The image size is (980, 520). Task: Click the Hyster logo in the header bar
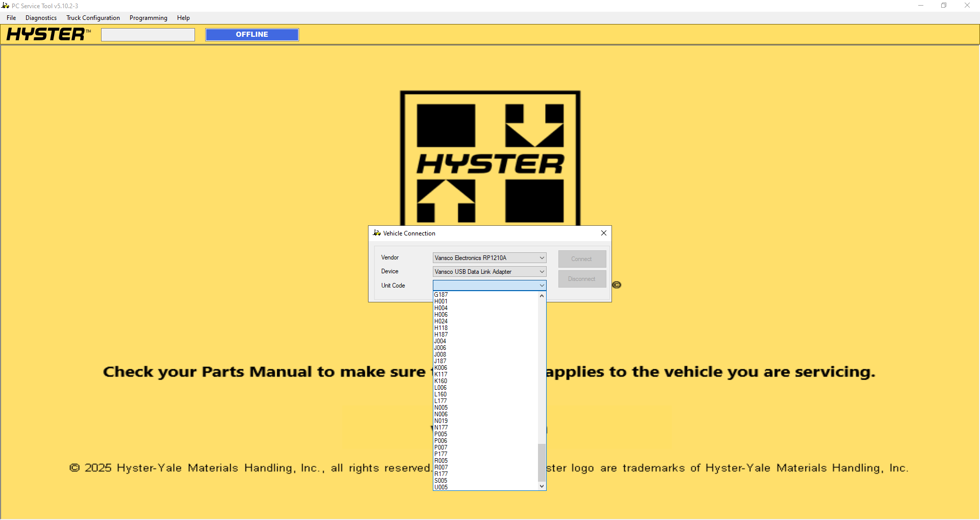coord(48,34)
